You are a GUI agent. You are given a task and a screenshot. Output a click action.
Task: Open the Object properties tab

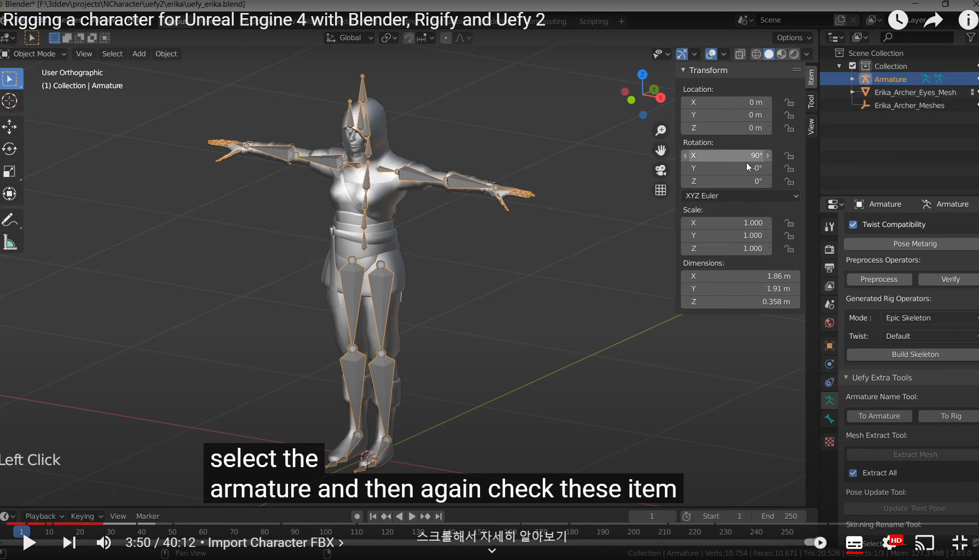829,345
